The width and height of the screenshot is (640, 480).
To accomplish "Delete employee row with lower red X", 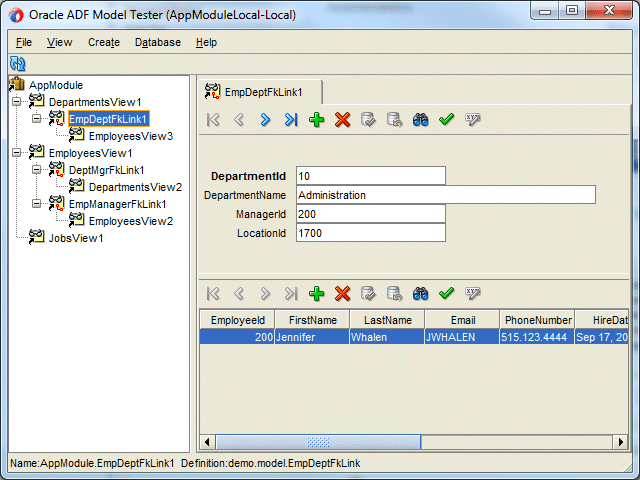I will (x=342, y=293).
